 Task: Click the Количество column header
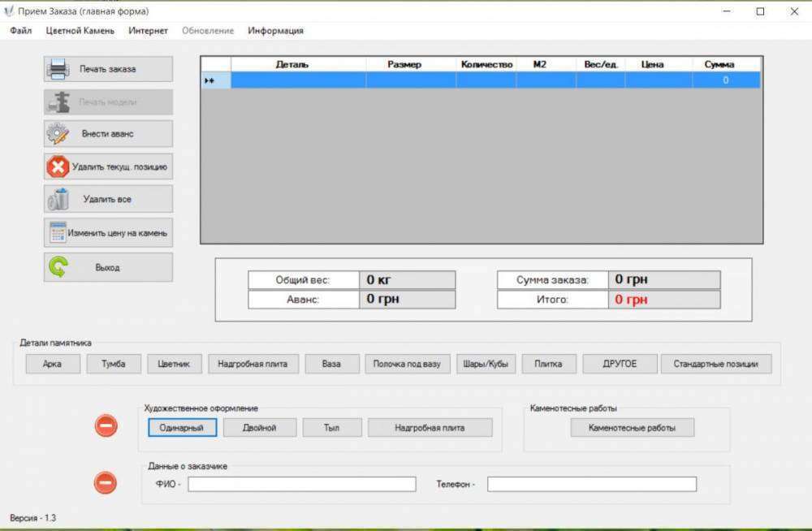pyautogui.click(x=486, y=64)
